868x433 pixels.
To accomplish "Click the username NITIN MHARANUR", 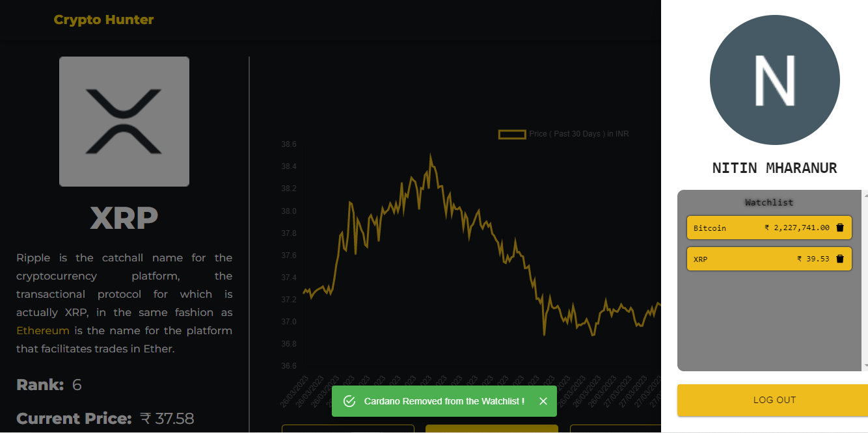I will point(774,168).
